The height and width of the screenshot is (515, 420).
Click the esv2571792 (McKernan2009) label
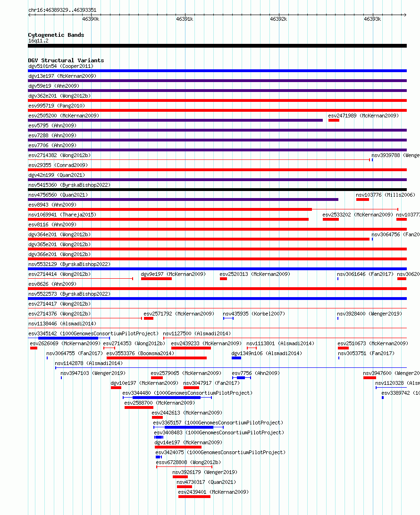pos(179,314)
